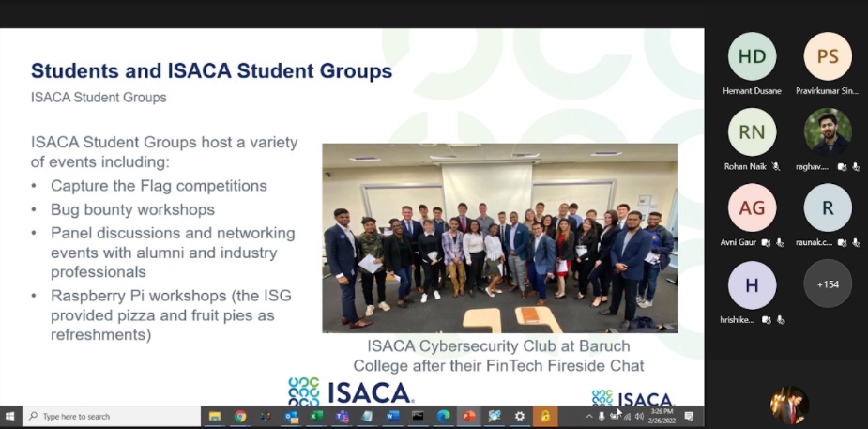Click the slide title 'Students and ISACA Student Groups'

[211, 70]
